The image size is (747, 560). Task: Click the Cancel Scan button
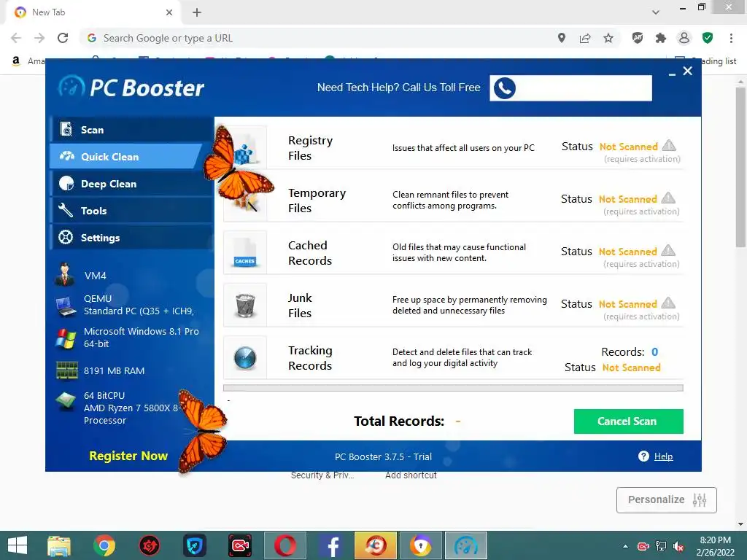[628, 421]
